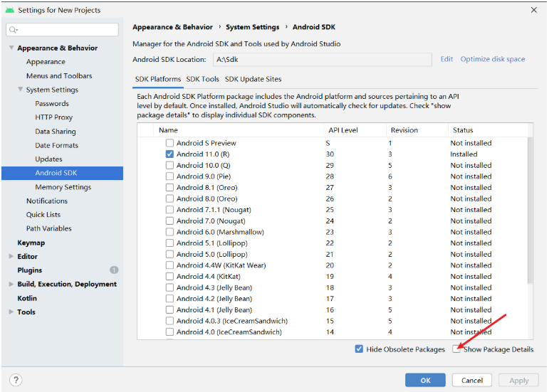The width and height of the screenshot is (549, 392).
Task: Click the Edit SDK location link
Action: [446, 59]
